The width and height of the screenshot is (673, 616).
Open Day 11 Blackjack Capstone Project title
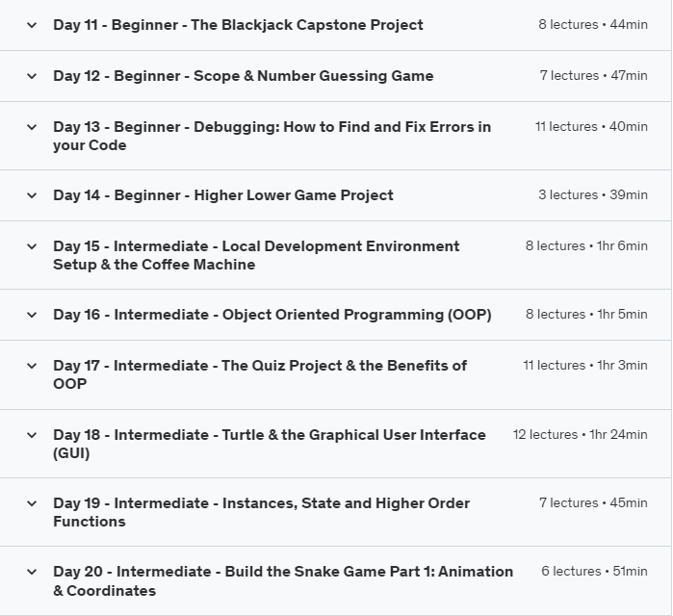tap(238, 25)
